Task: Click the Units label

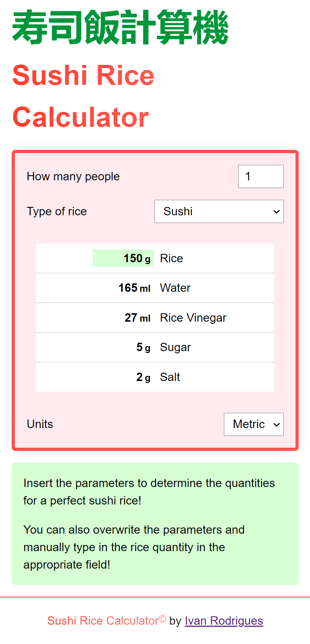Action: [x=40, y=424]
